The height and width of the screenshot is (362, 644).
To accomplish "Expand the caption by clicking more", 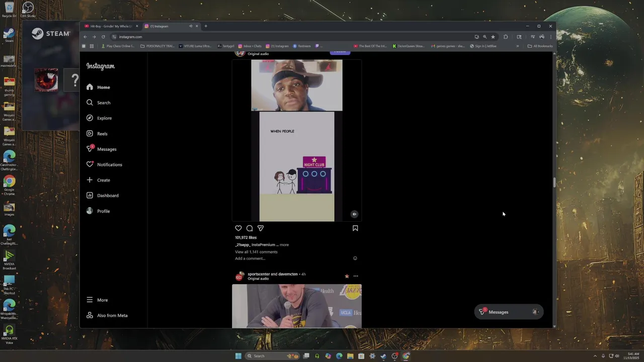I will click(284, 245).
